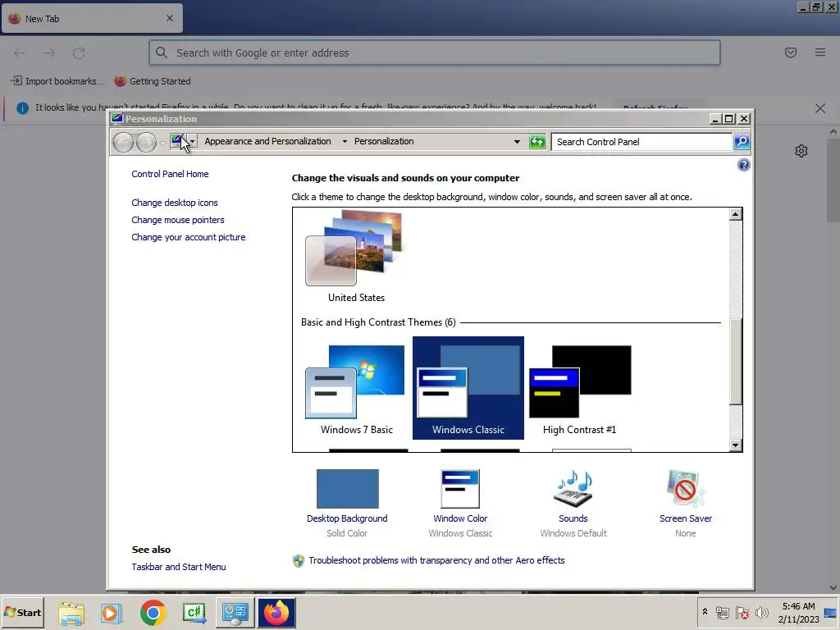
Task: Show hidden icons in system tray
Action: [x=705, y=612]
